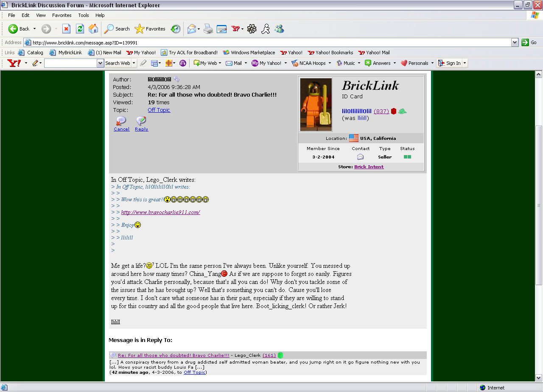Open Windows Messenger people icon
543x392 pixels.
point(279,29)
